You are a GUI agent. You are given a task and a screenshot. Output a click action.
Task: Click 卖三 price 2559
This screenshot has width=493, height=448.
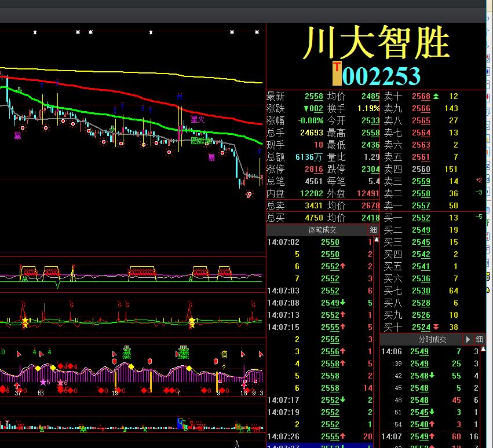tap(421, 182)
